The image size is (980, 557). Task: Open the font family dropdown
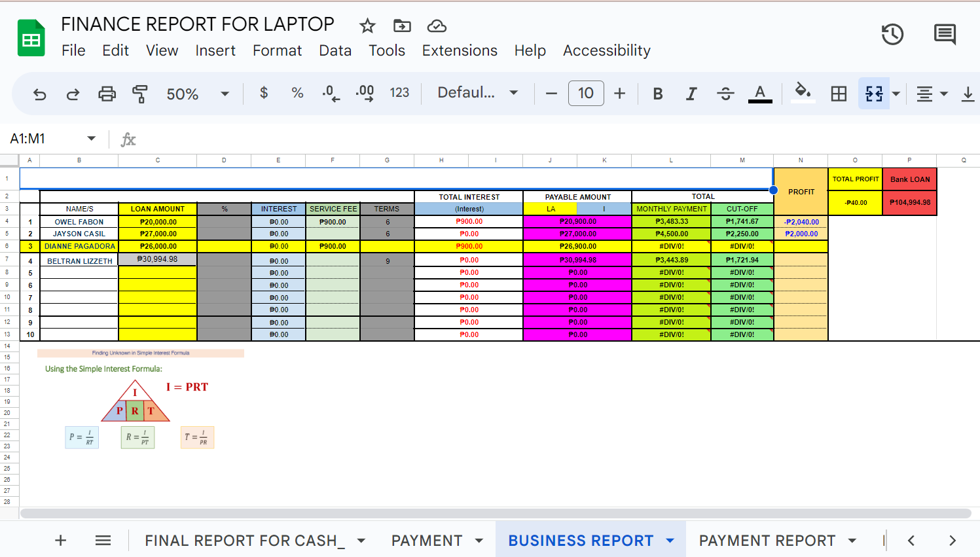pos(478,93)
